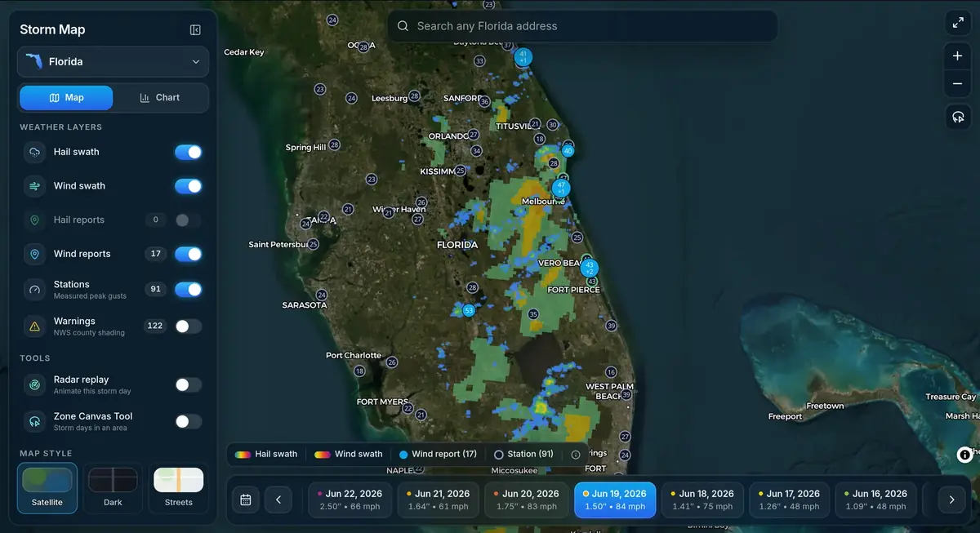980x533 pixels.
Task: Enable NWS Warnings county shading
Action: click(x=188, y=326)
